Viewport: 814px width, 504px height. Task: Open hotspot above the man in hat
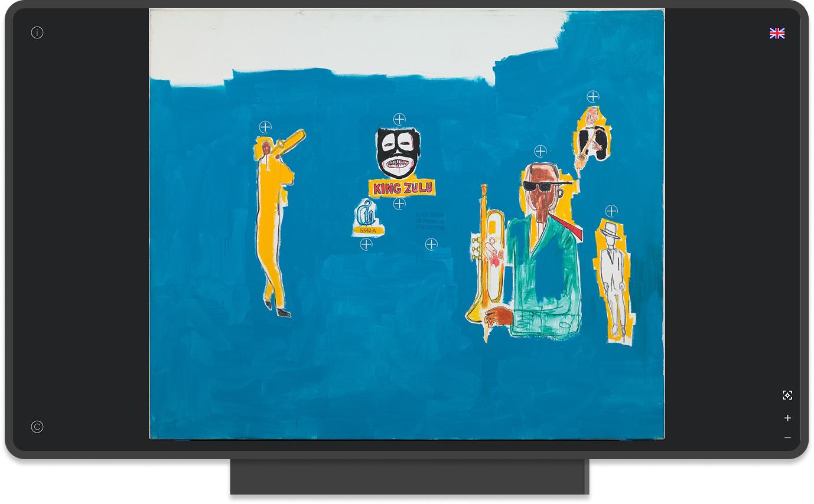point(611,211)
